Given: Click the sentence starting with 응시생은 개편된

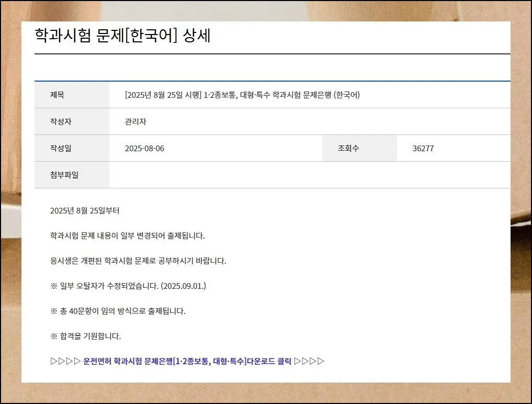Looking at the screenshot, I should point(138,261).
